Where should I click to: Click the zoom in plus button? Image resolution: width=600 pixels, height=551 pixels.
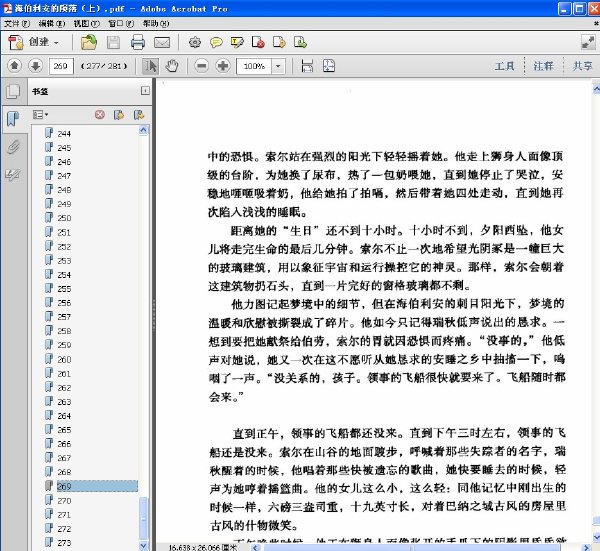[223, 66]
